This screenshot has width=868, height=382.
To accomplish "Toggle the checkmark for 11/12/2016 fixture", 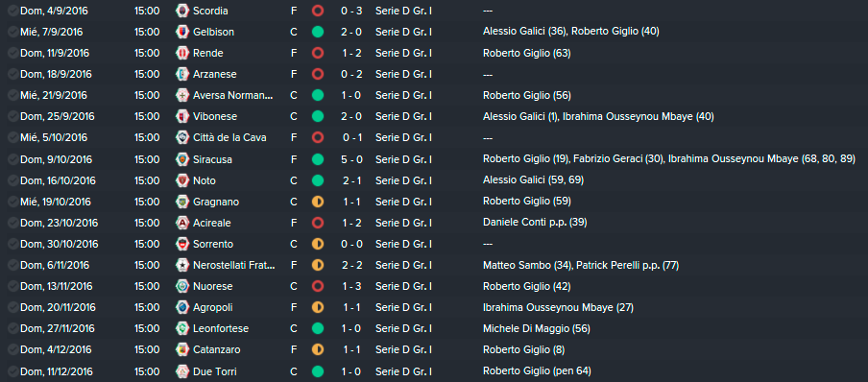I will click(12, 370).
